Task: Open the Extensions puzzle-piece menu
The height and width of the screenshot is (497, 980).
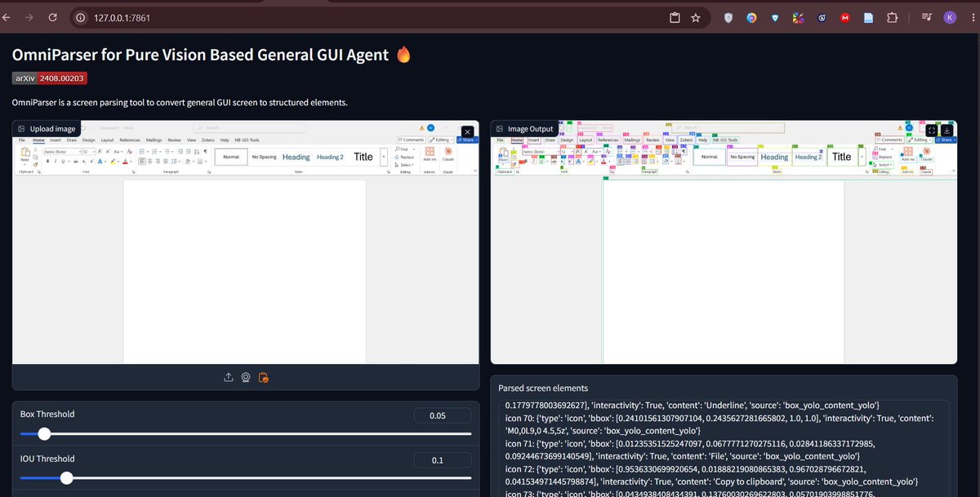Action: pos(892,18)
